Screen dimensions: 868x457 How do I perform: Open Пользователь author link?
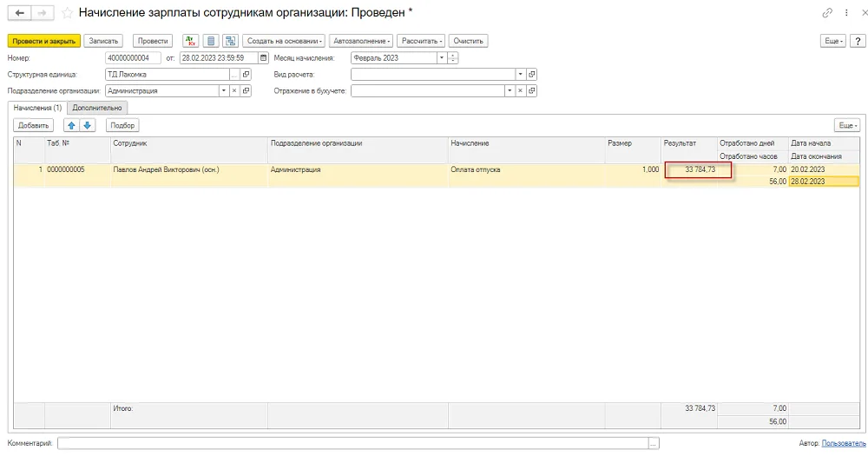tap(844, 444)
